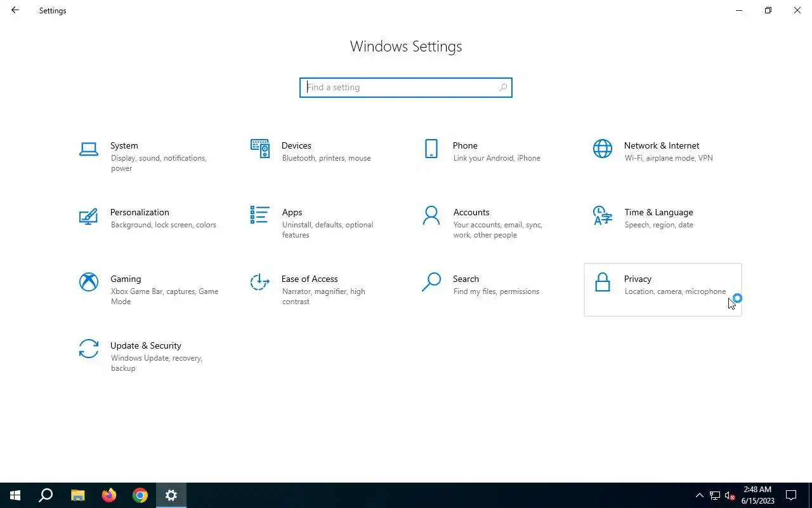This screenshot has width=812, height=508.
Task: Click 'Link your Android, iPhone' description
Action: 497,158
